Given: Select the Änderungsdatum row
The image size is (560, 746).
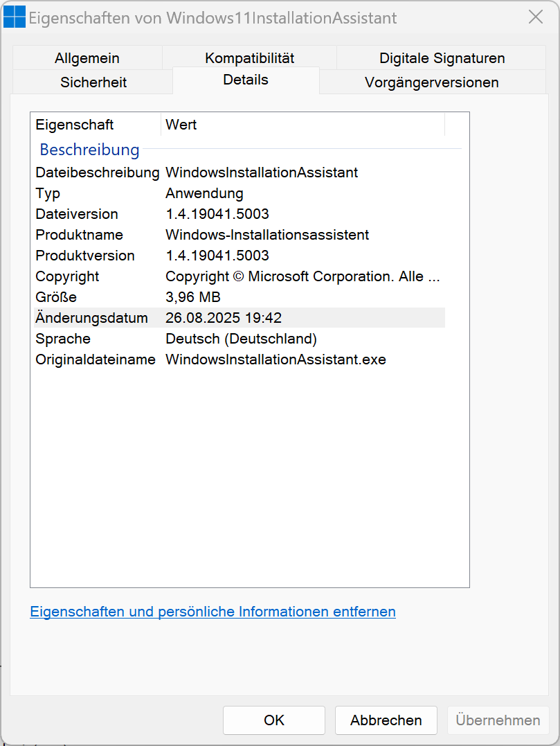Looking at the screenshot, I should (x=91, y=318).
